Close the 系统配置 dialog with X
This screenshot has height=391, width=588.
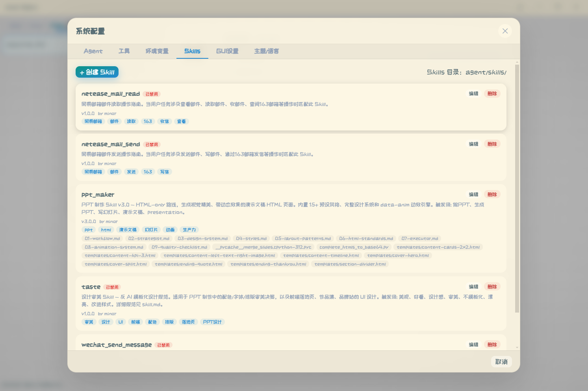(505, 31)
